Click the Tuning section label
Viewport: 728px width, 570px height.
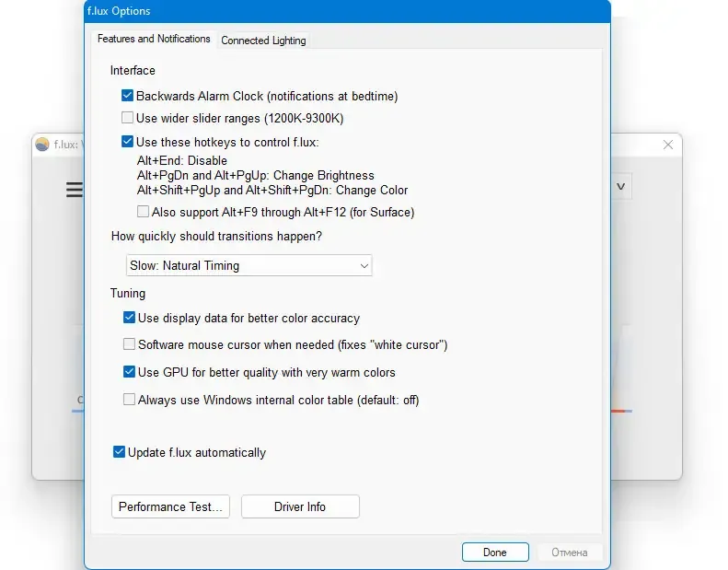tap(128, 293)
